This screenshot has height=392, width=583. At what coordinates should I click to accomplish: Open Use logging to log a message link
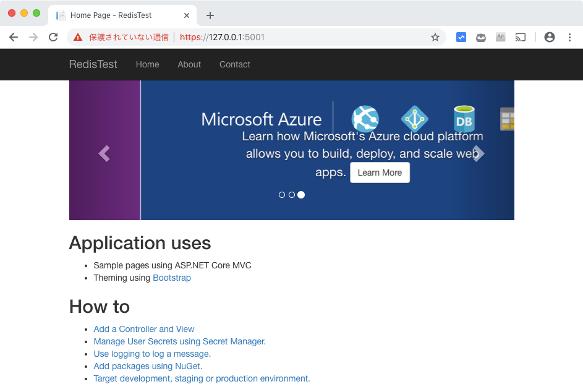coord(152,354)
